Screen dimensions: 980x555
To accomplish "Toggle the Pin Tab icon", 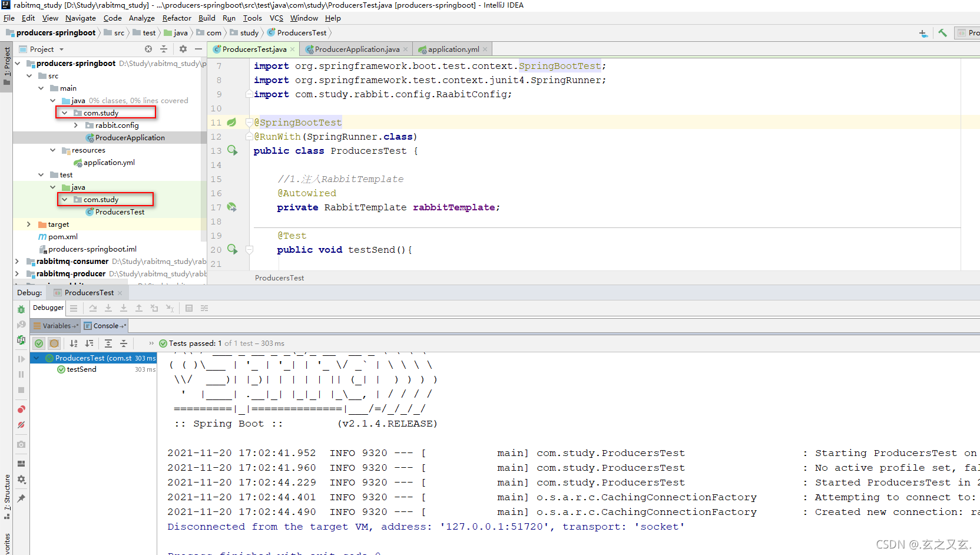I will tap(21, 498).
